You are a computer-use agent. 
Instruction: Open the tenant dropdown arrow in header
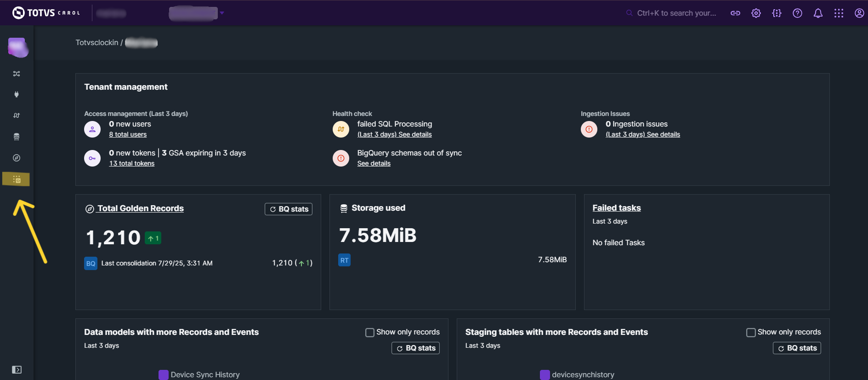tap(222, 13)
